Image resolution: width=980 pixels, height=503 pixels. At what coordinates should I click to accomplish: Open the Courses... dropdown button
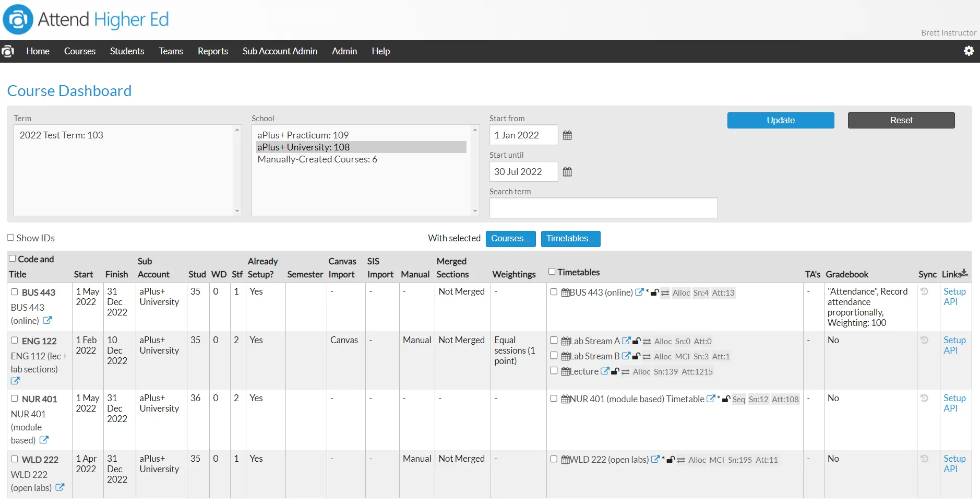(510, 239)
